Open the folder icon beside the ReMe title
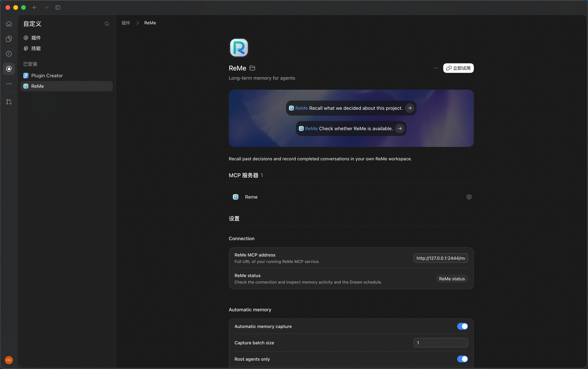Image resolution: width=588 pixels, height=369 pixels. click(x=252, y=68)
